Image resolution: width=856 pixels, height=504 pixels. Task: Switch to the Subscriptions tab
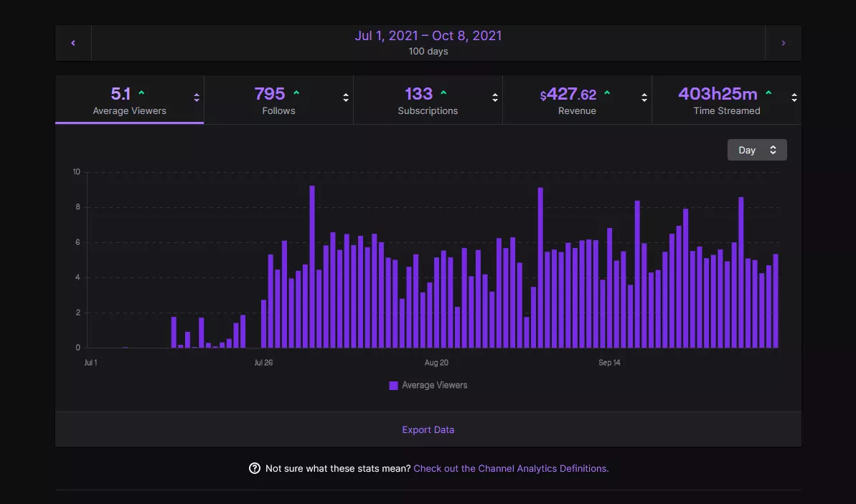pos(428,100)
